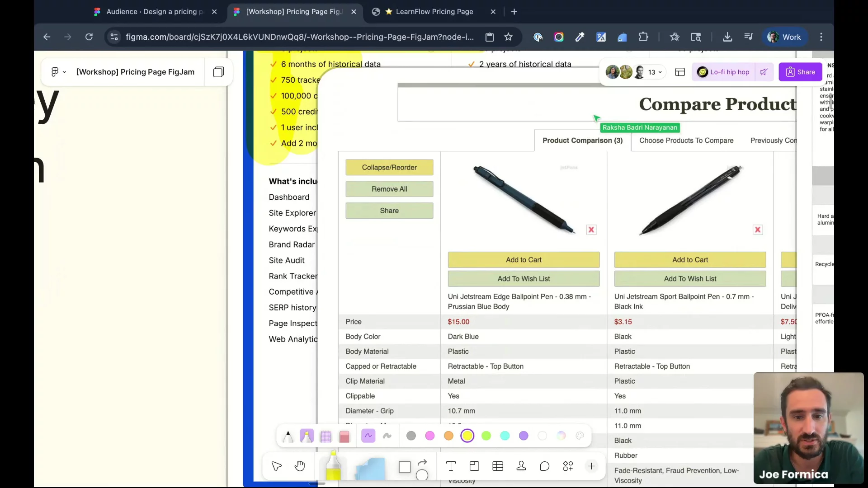This screenshot has width=868, height=488.
Task: Click Joe Formica's video thumbnail
Action: (808, 428)
